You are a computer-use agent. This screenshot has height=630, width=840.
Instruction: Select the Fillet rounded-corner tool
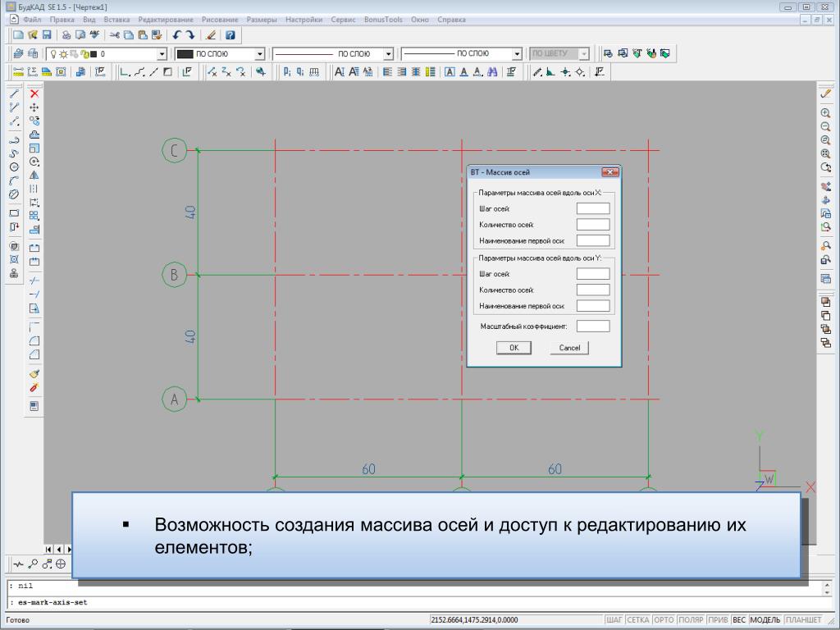[x=34, y=340]
